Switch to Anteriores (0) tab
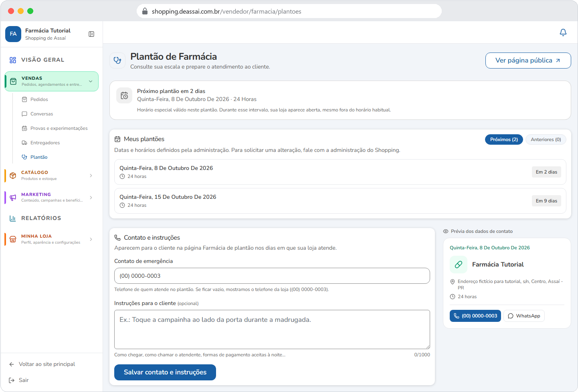Screen dimensions: 578x392 pyautogui.click(x=546, y=139)
